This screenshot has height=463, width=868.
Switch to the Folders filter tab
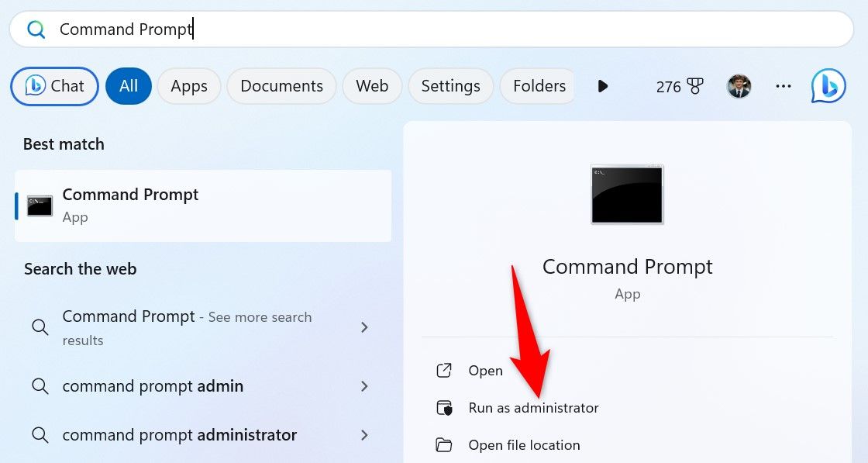click(538, 86)
